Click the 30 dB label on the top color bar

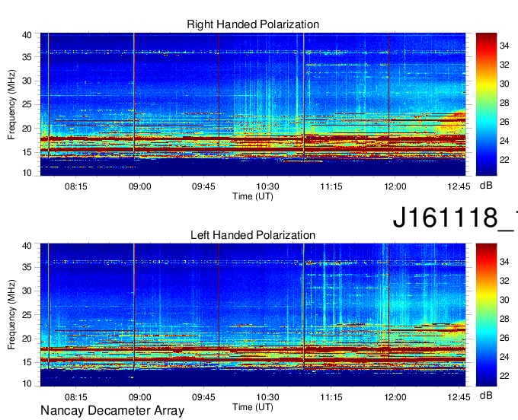[504, 84]
